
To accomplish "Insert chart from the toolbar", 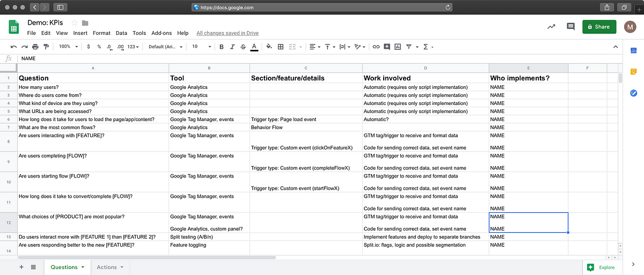I will pyautogui.click(x=398, y=47).
